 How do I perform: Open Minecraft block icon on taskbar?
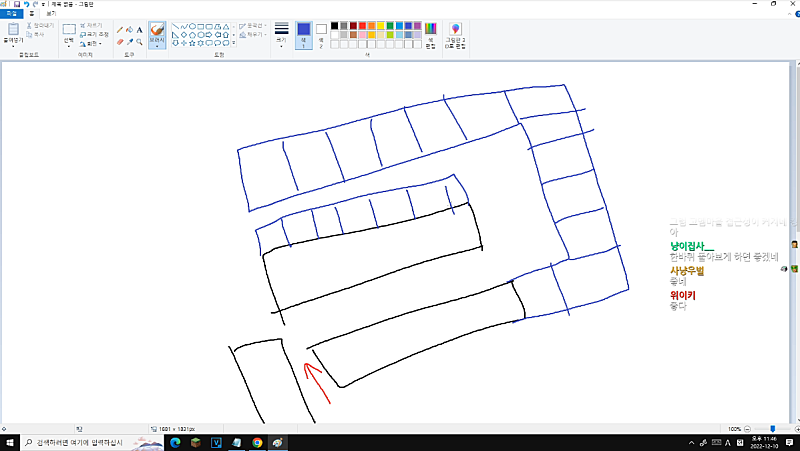coord(195,442)
